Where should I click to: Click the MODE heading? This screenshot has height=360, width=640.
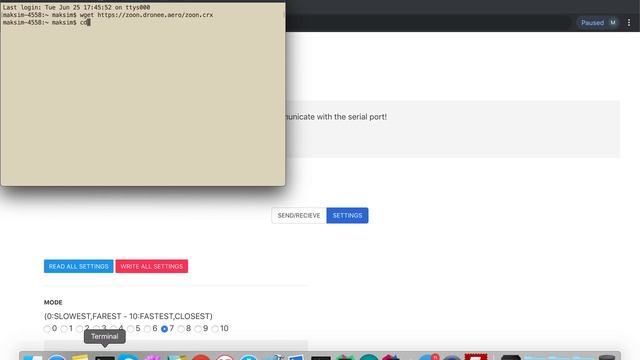(x=53, y=302)
